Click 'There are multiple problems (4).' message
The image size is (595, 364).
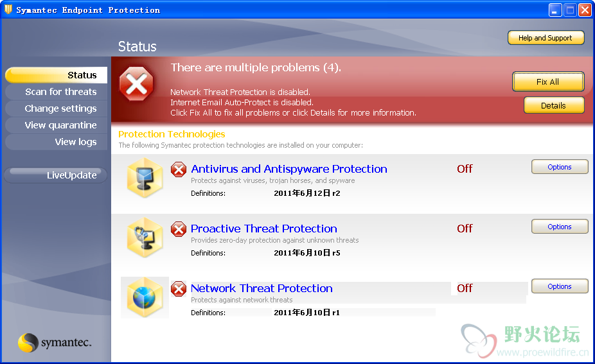pyautogui.click(x=256, y=67)
